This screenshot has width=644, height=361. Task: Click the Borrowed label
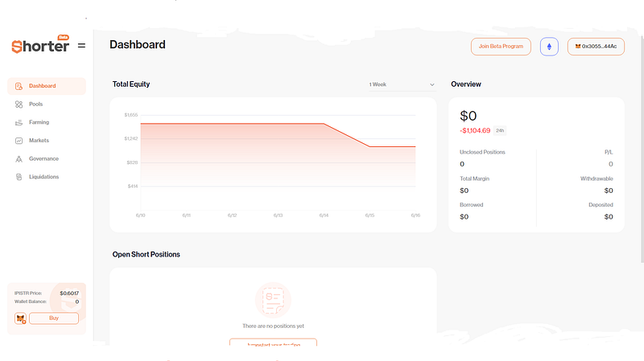(x=471, y=205)
